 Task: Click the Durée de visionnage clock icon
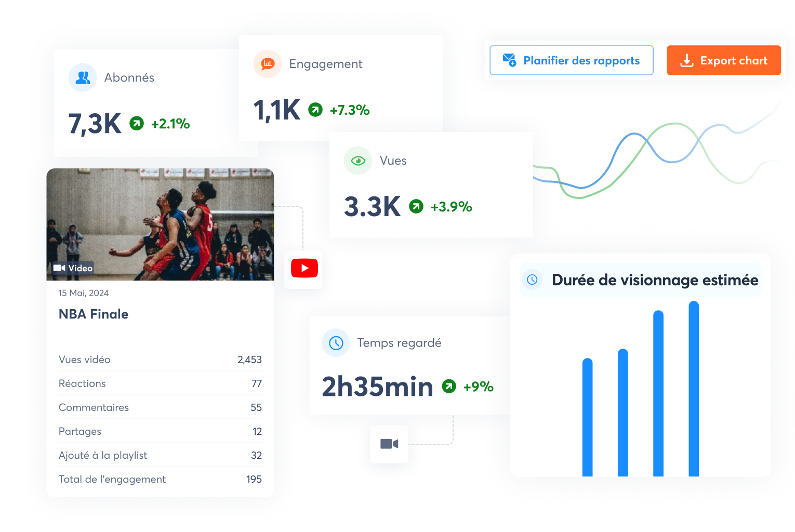[532, 280]
